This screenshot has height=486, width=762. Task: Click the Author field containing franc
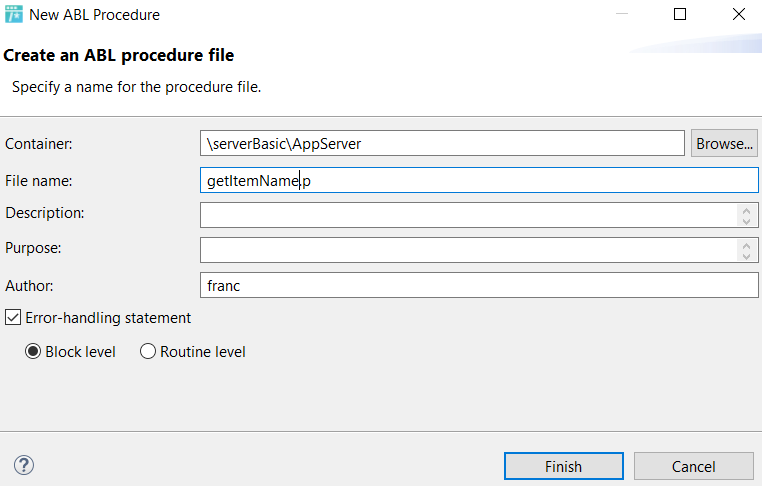point(479,285)
